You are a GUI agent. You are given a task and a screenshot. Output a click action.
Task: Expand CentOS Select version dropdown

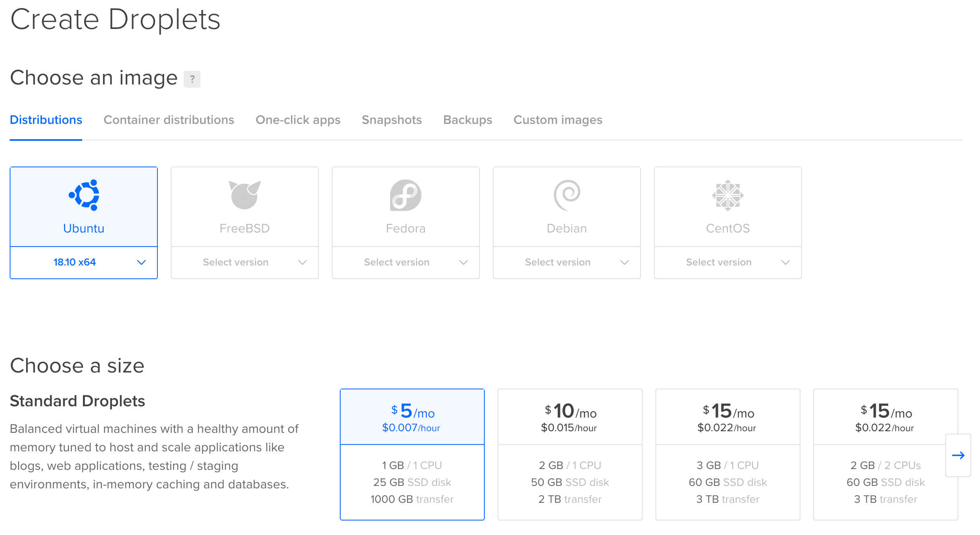(x=728, y=262)
